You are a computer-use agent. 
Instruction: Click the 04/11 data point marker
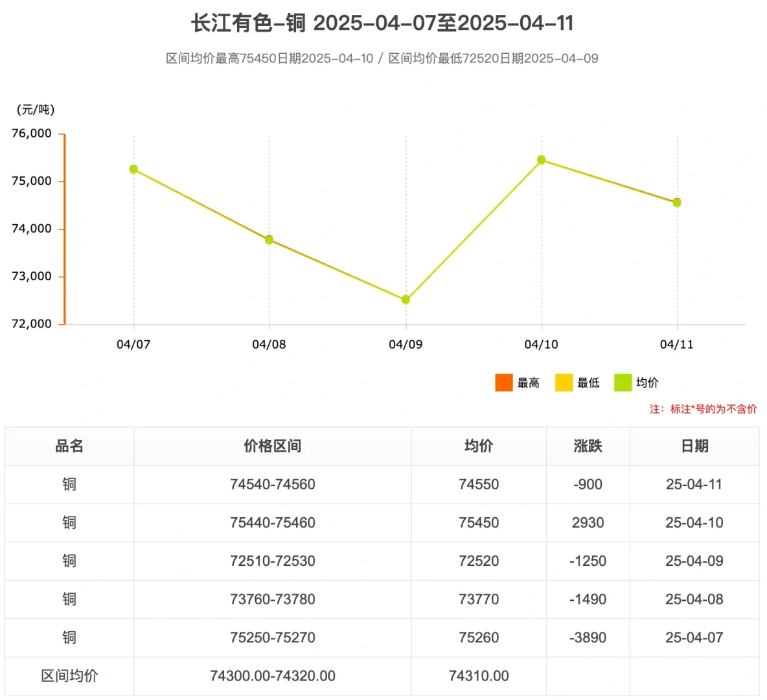pyautogui.click(x=678, y=202)
